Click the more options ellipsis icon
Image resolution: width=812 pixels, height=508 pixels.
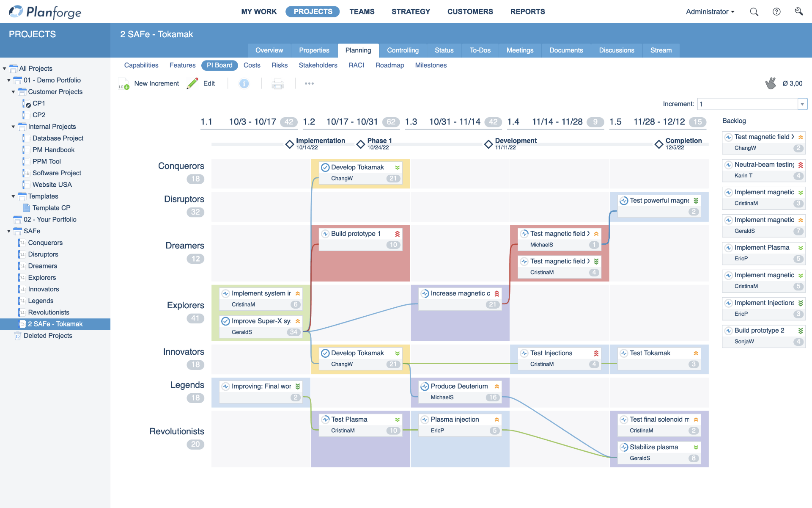pyautogui.click(x=309, y=83)
